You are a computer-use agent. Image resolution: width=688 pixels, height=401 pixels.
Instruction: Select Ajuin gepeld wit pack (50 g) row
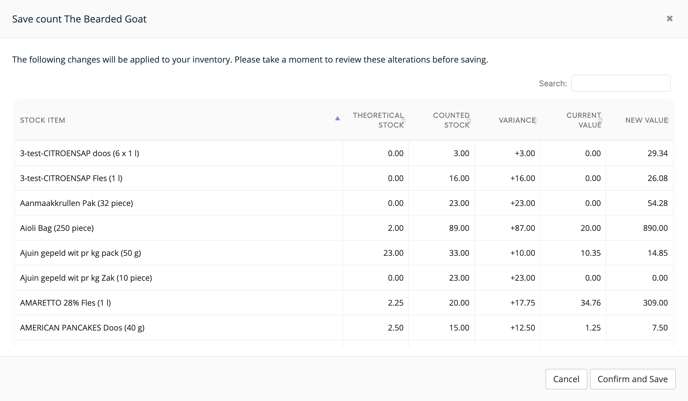[344, 253]
